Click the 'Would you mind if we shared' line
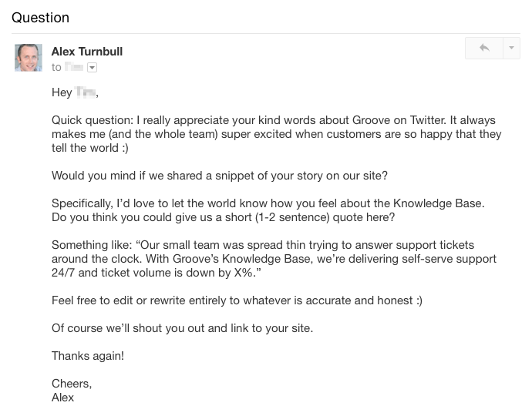Screen dimensions: 532x416 pyautogui.click(x=219, y=176)
